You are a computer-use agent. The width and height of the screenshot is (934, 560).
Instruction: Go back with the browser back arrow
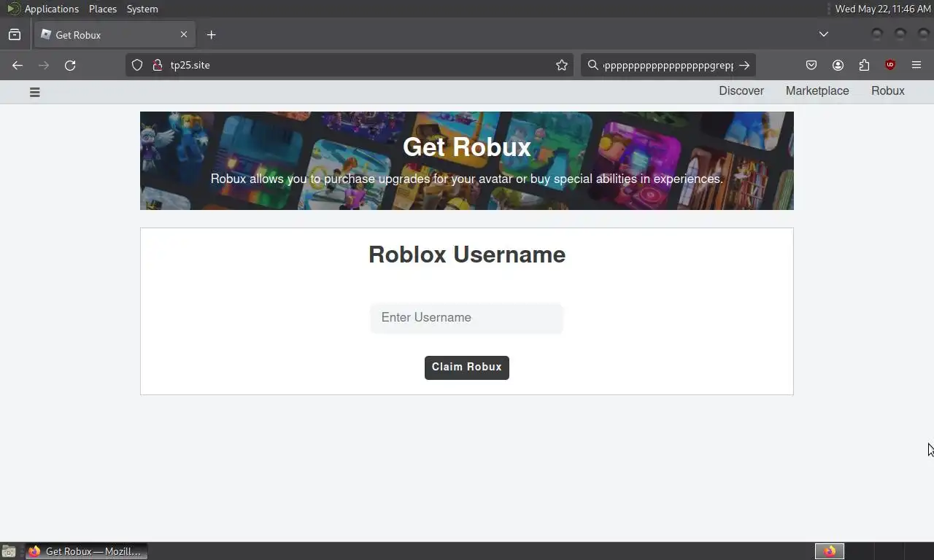point(18,65)
